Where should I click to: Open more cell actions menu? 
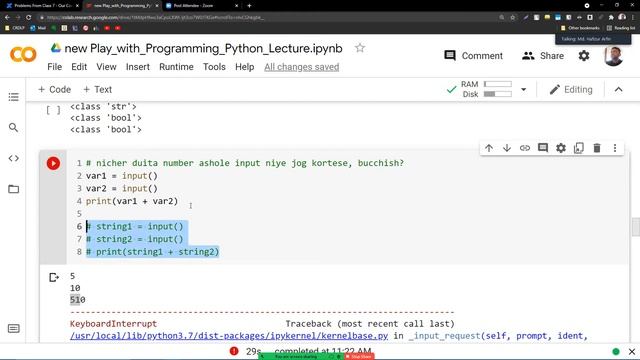[x=615, y=148]
